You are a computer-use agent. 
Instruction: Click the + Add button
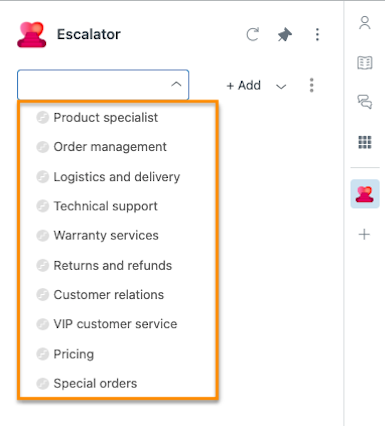244,86
